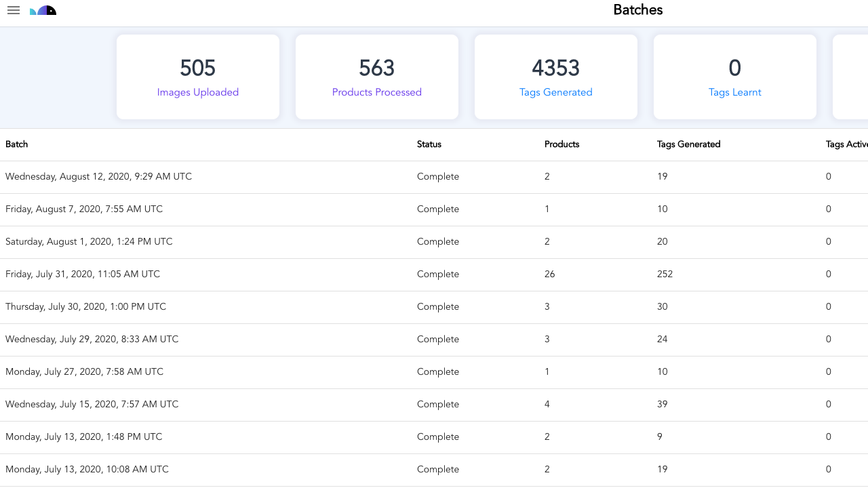Open the July 13 10:08 AM batch
868x488 pixels.
tap(87, 470)
